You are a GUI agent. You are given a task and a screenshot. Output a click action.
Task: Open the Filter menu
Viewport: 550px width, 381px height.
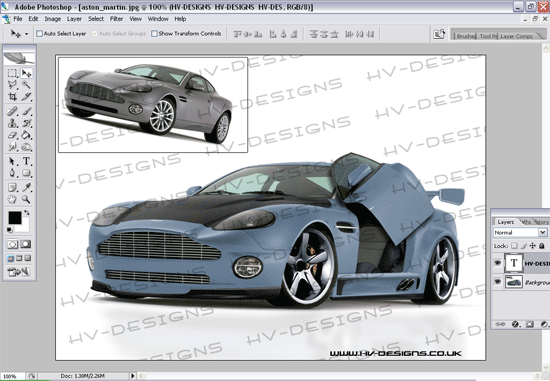coord(116,19)
